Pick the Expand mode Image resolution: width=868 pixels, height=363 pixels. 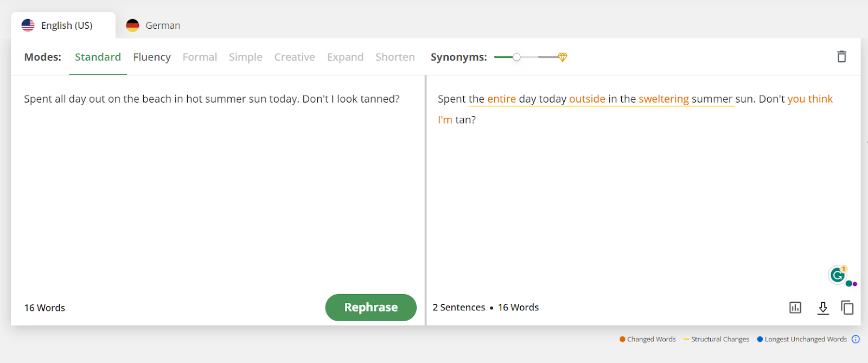coord(345,57)
